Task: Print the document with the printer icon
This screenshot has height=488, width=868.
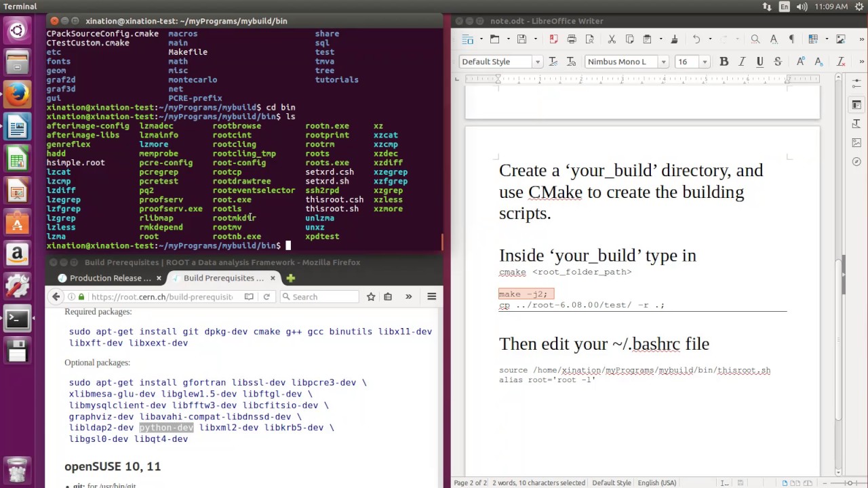Action: click(572, 39)
